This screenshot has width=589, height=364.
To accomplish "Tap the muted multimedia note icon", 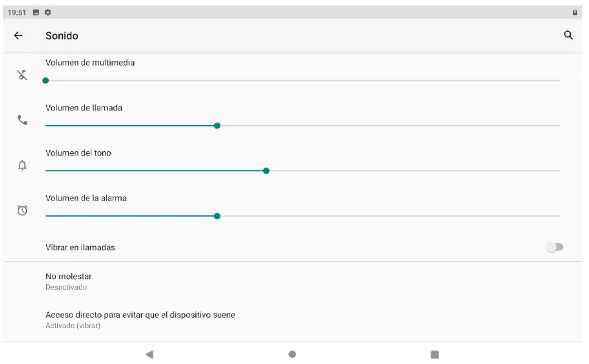I will pos(23,75).
